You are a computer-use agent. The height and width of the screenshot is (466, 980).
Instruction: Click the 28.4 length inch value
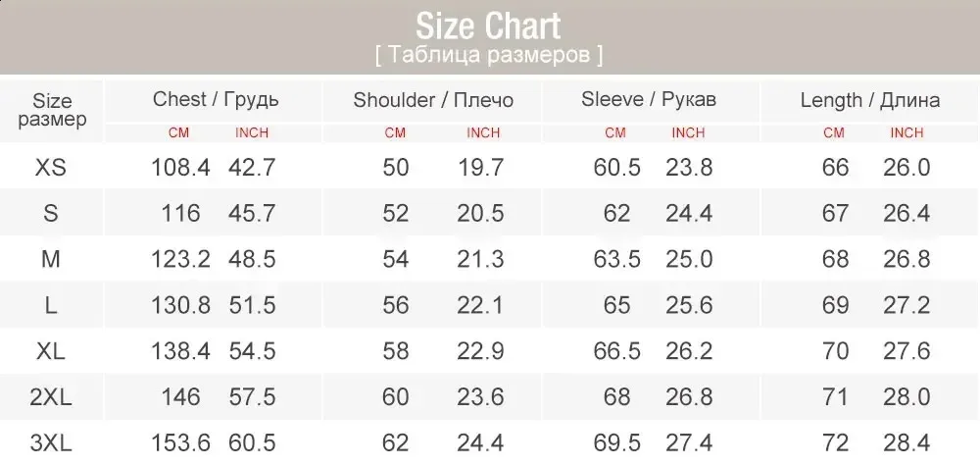tap(906, 443)
